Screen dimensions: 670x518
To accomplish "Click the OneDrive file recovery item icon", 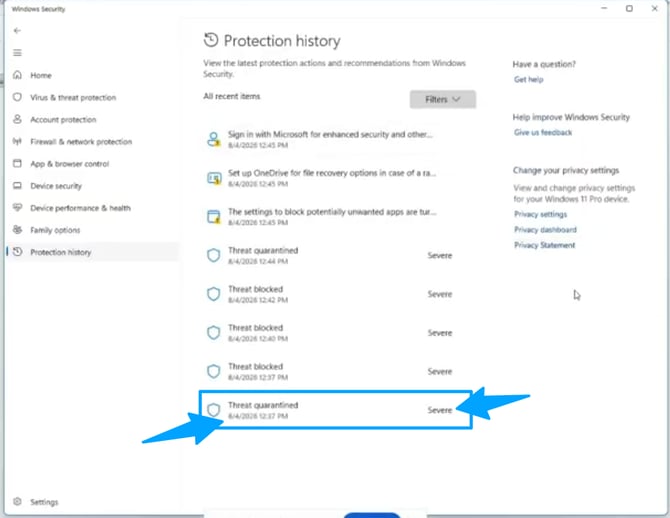I will point(214,178).
